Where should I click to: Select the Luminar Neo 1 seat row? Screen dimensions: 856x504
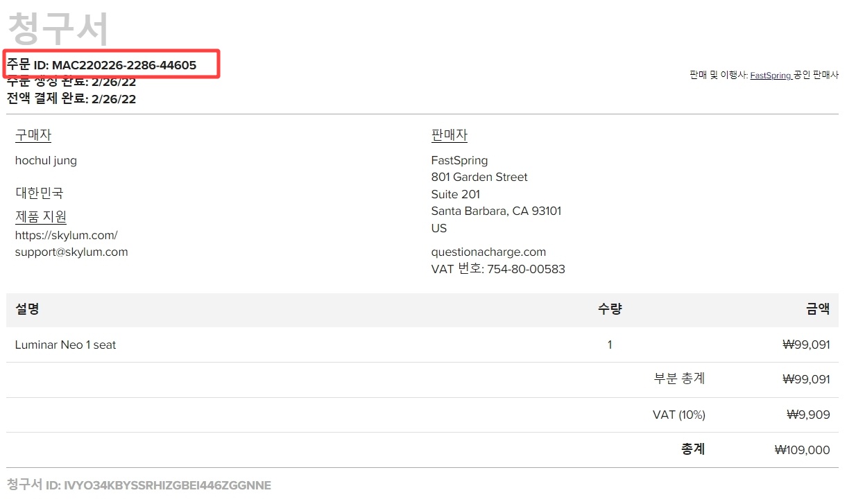[x=422, y=345]
